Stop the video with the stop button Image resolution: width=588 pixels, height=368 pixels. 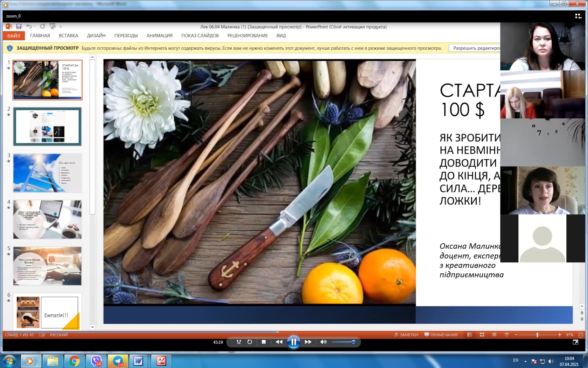click(264, 342)
